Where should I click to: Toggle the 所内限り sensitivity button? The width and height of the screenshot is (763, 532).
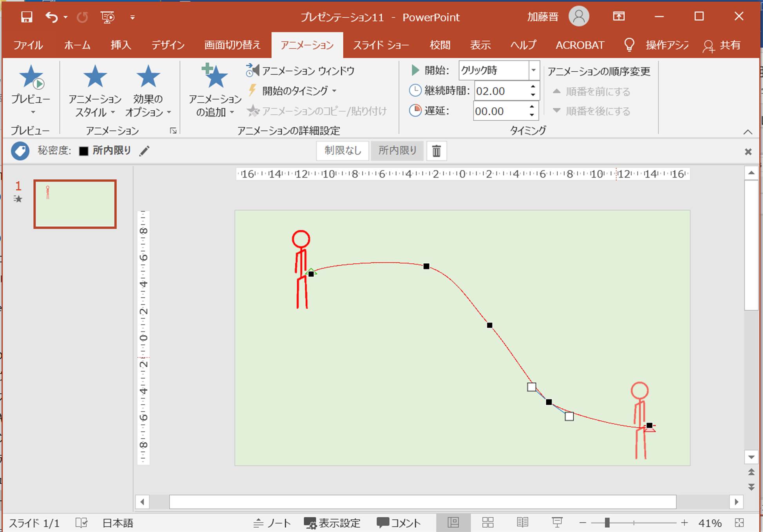397,151
